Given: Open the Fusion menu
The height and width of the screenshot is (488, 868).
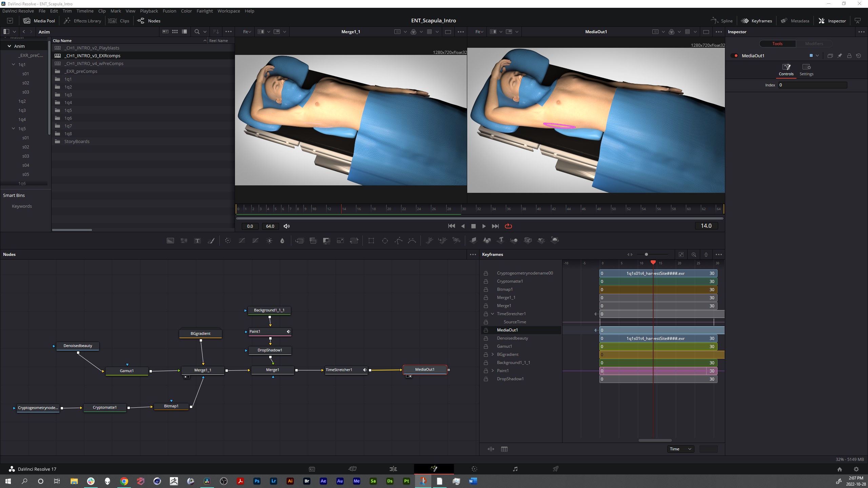Looking at the screenshot, I should [169, 11].
